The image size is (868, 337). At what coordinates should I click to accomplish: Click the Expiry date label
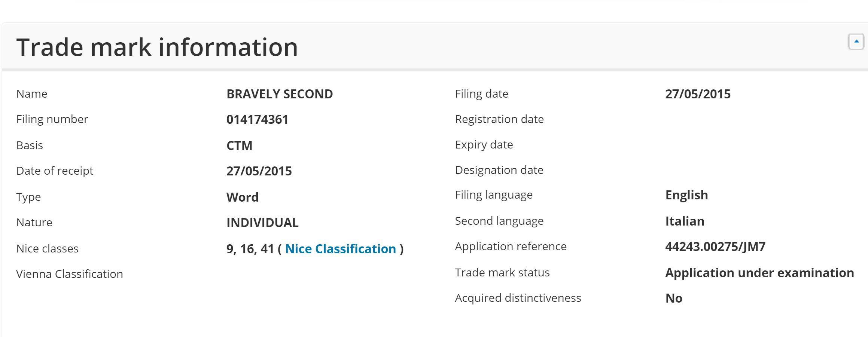[x=484, y=145]
